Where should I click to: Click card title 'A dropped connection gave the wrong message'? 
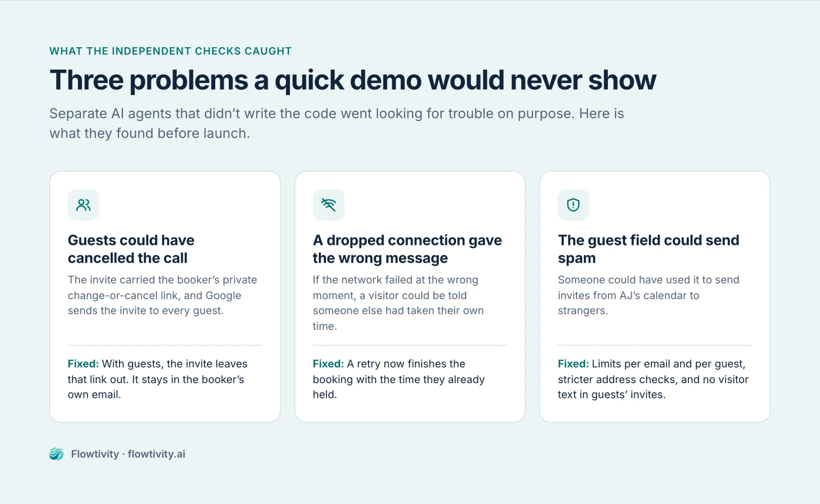pyautogui.click(x=407, y=249)
